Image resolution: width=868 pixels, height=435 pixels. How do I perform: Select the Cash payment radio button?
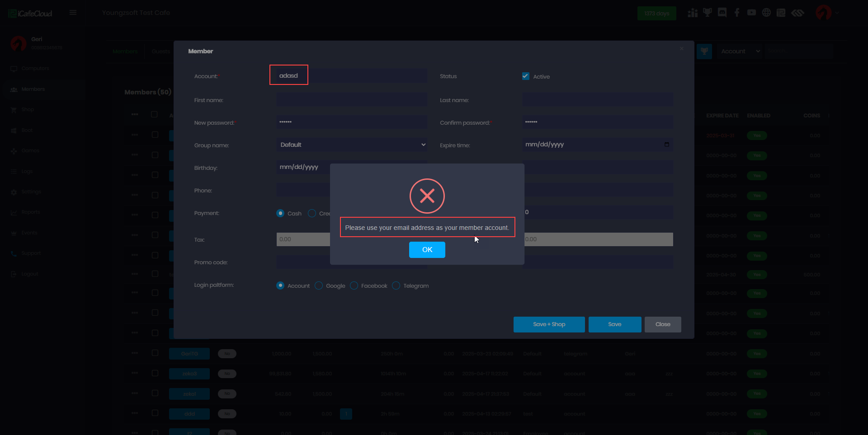pos(280,213)
